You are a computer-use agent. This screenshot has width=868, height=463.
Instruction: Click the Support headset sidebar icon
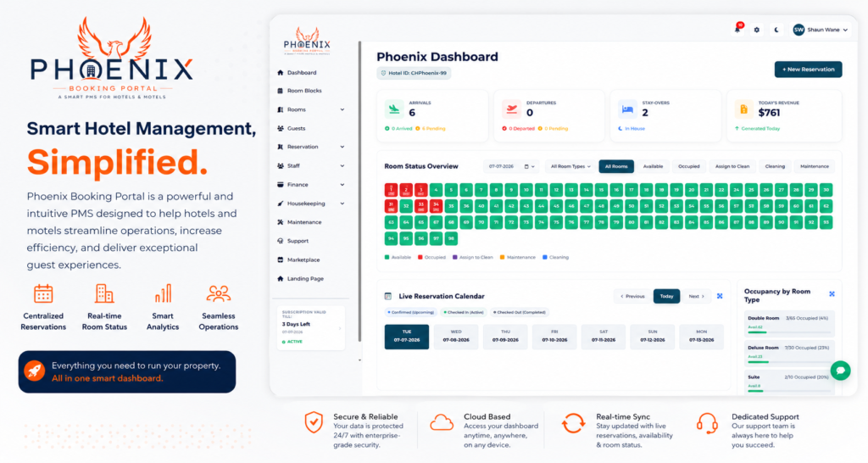(280, 241)
